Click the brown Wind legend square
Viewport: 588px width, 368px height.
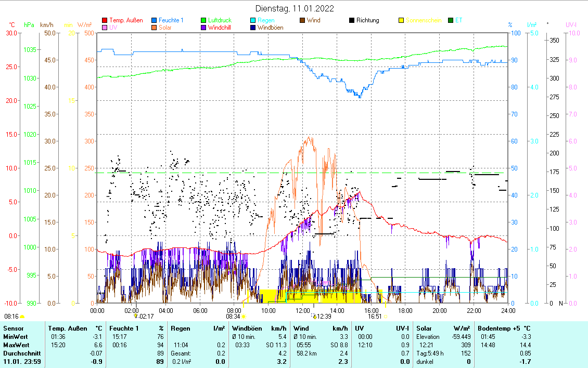click(x=302, y=21)
